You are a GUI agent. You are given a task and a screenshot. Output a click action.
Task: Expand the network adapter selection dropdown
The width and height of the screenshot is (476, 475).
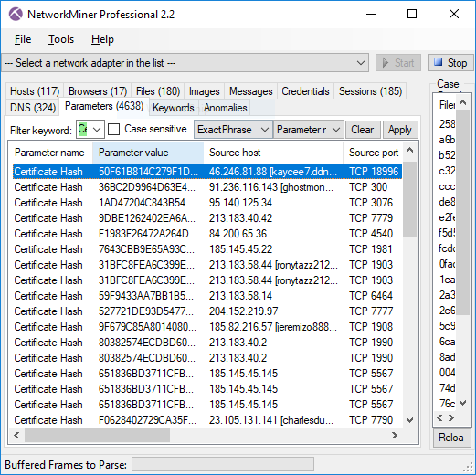[361, 63]
